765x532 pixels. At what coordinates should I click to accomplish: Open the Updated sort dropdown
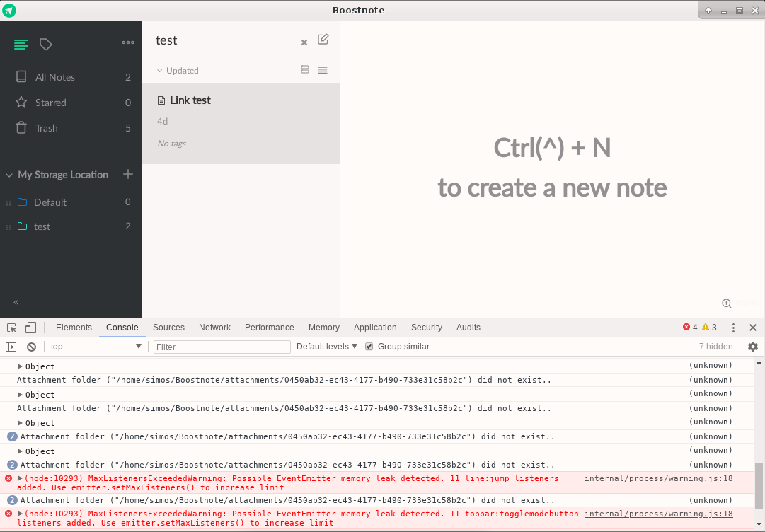pyautogui.click(x=178, y=71)
